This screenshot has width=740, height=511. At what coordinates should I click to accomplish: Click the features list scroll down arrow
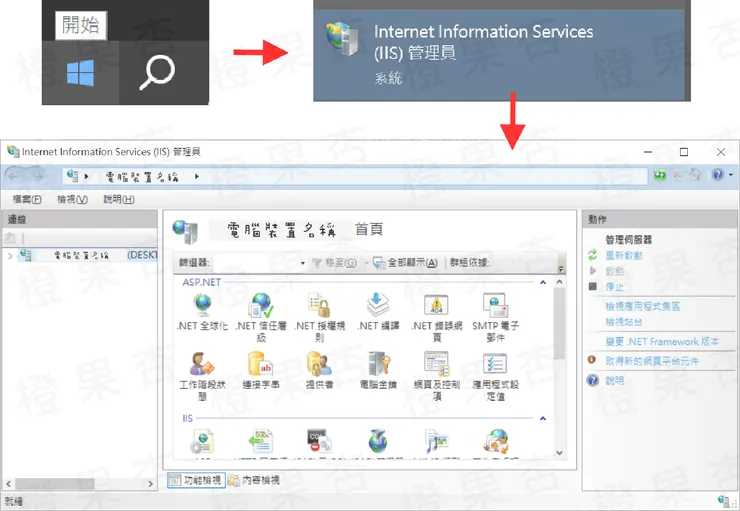pos(559,453)
